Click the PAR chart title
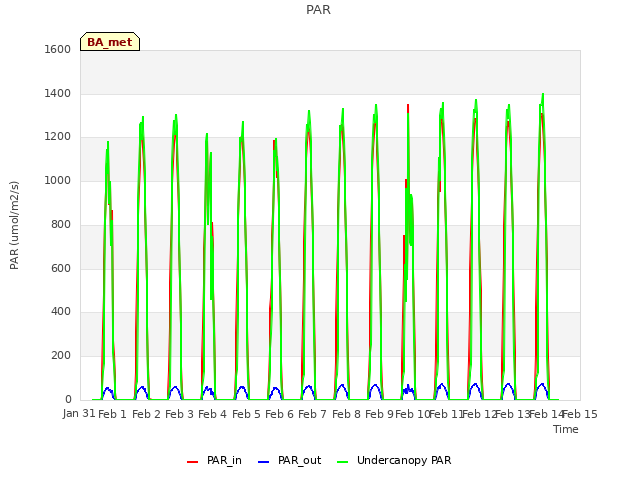This screenshot has width=640, height=480. coord(318,9)
